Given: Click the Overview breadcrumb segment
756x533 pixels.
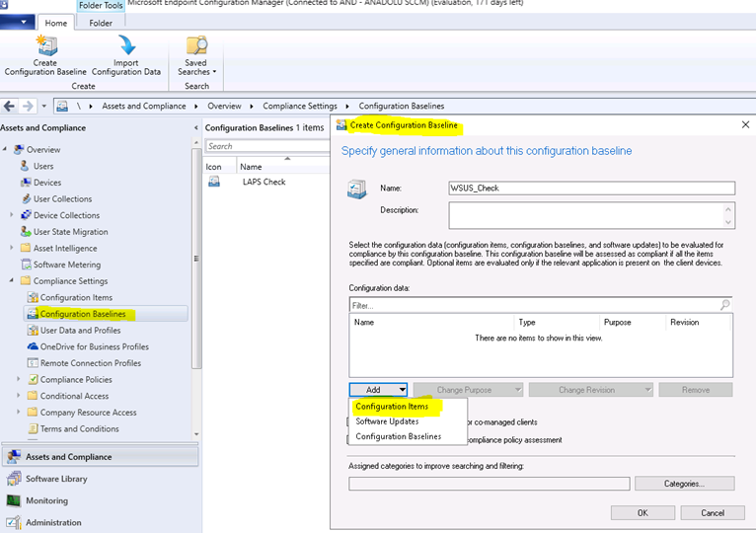Looking at the screenshot, I should click(224, 106).
